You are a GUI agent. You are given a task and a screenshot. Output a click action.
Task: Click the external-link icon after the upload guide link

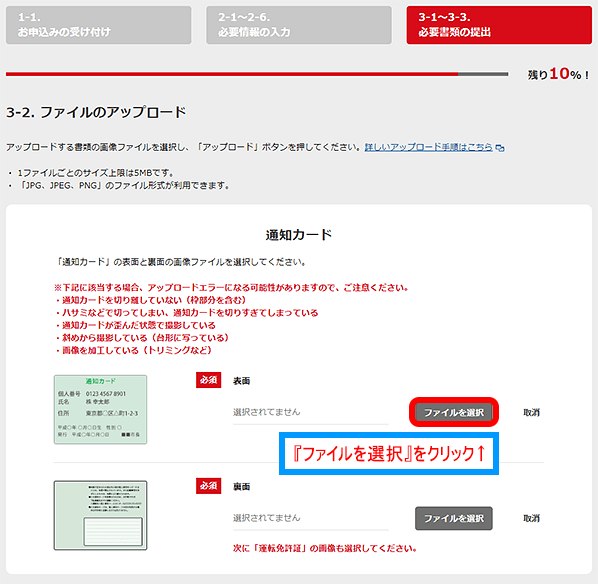[x=500, y=148]
